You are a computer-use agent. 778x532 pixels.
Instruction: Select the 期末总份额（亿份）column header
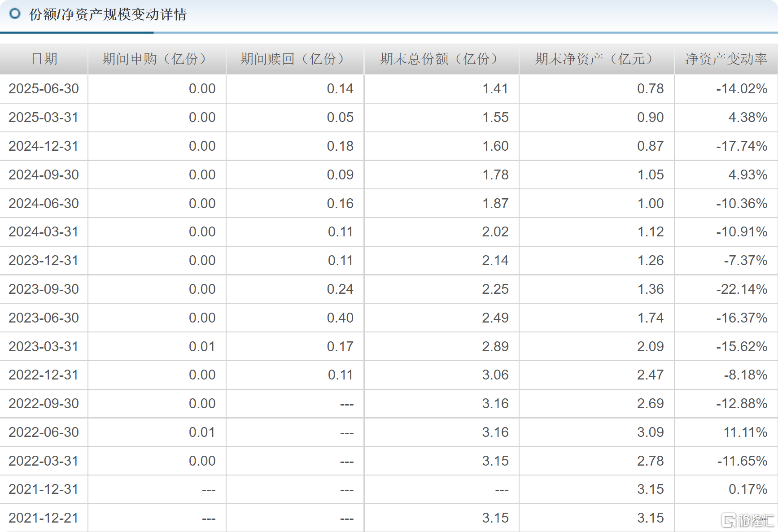440,59
